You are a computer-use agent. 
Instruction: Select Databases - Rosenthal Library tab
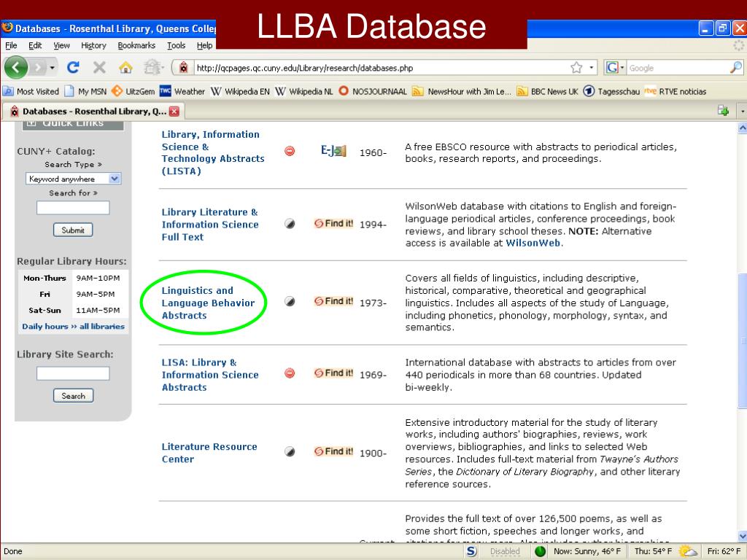click(93, 112)
